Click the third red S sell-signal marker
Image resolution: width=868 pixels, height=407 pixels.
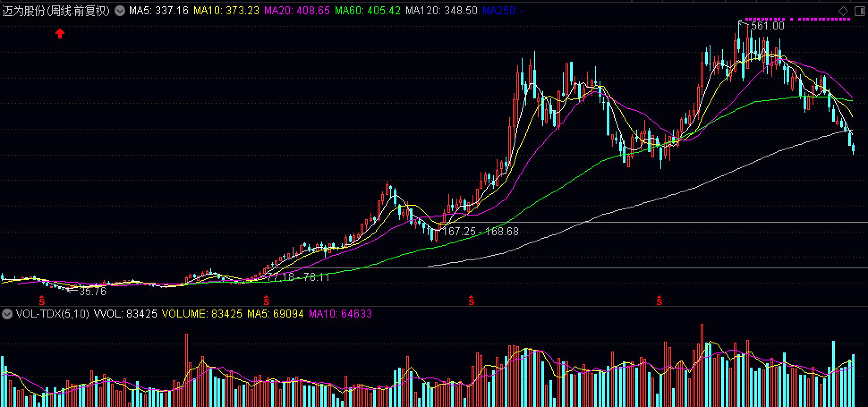click(x=472, y=301)
